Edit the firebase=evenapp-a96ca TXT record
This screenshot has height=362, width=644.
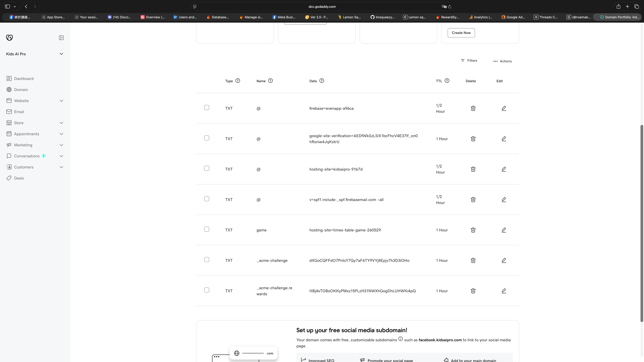tap(504, 108)
